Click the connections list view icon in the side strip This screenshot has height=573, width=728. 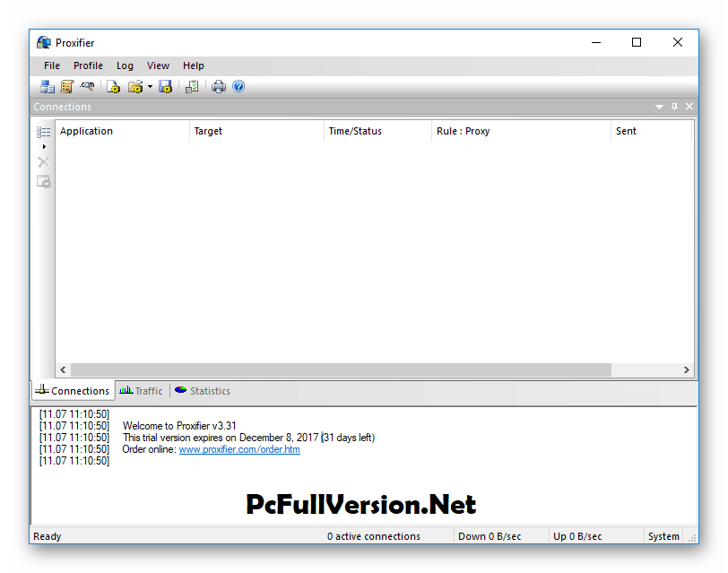[44, 133]
